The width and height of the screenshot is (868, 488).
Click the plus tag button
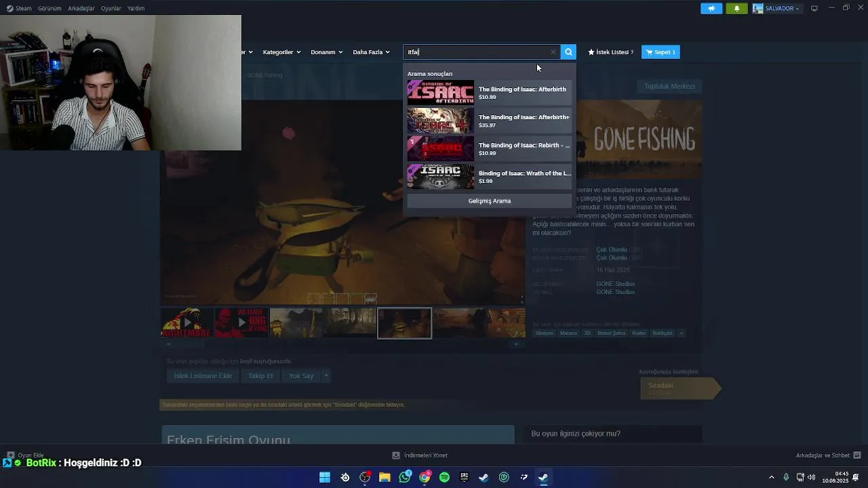point(682,333)
